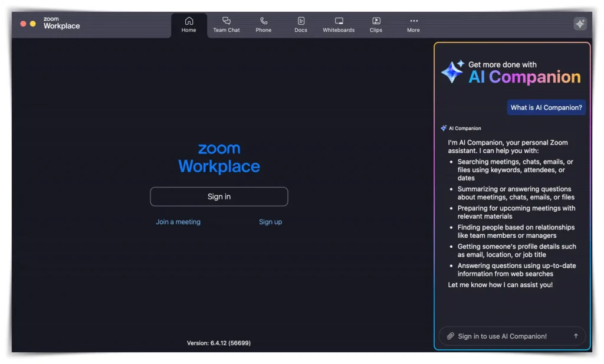Click the Zoom Workplace wordmark above Sign in
604x364 pixels.
click(219, 158)
